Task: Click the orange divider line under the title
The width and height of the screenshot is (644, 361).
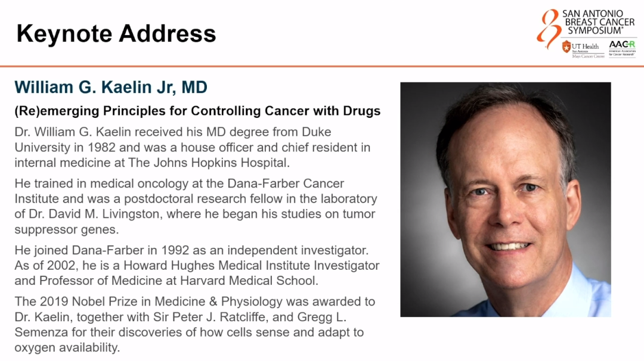Action: (x=322, y=66)
